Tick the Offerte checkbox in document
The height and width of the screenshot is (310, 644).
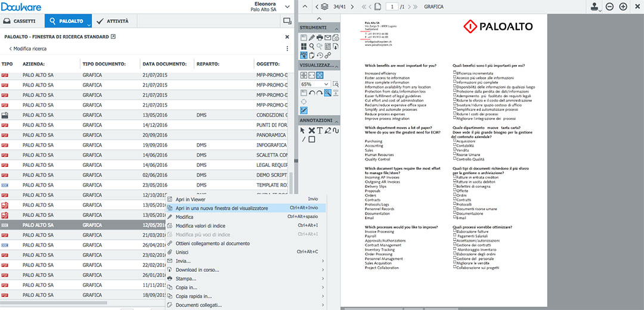454,190
